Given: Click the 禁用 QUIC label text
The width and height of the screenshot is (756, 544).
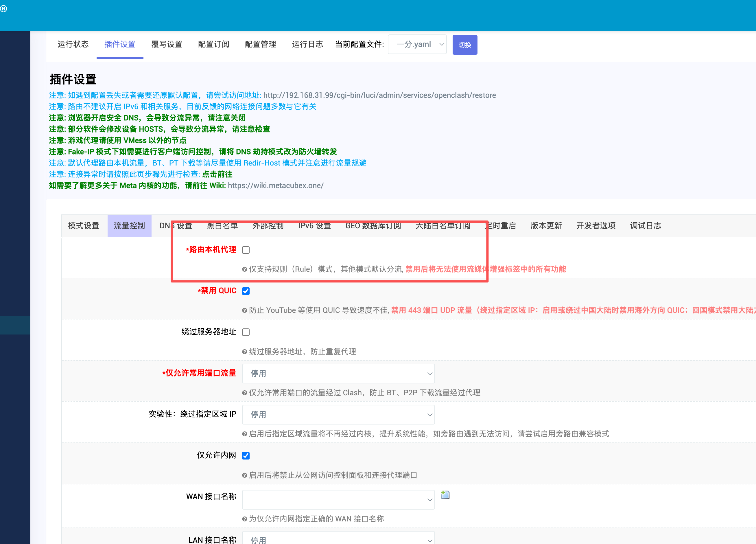Looking at the screenshot, I should pos(217,291).
